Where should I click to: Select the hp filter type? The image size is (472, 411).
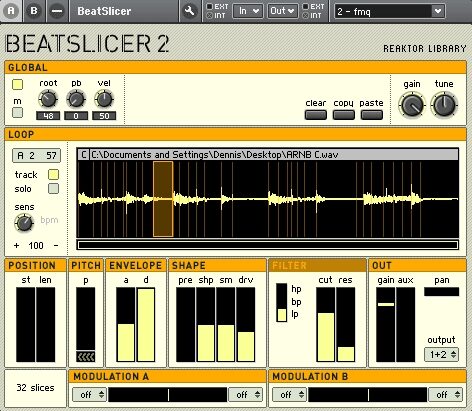click(282, 289)
